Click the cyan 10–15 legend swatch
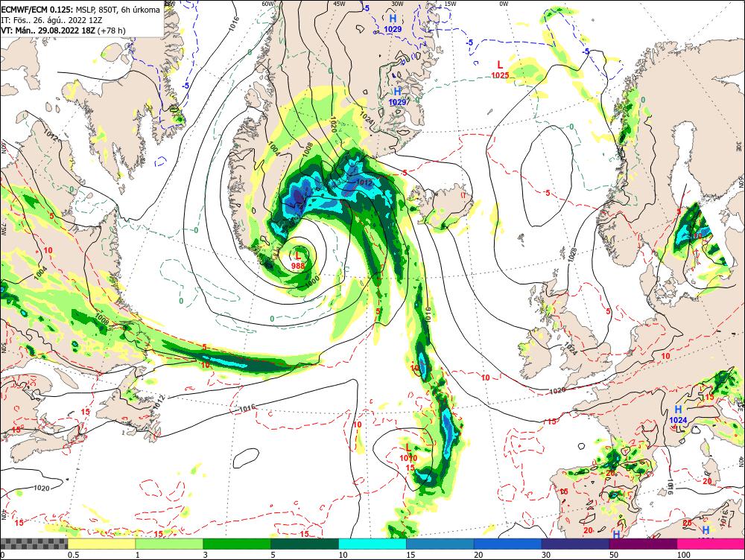Screen dimensions: 745x560 click(372, 544)
